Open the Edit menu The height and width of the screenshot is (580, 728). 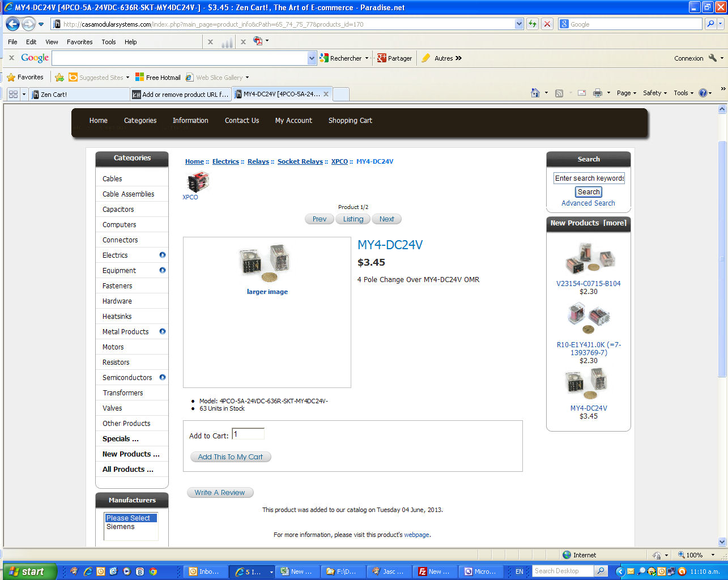pyautogui.click(x=31, y=42)
